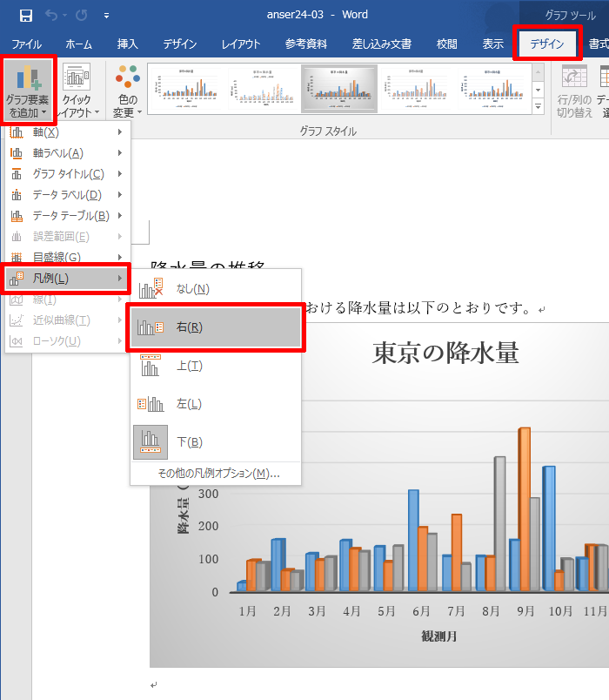This screenshot has height=700, width=609.
Task: Click the 9月 axis label
Action: [525, 611]
